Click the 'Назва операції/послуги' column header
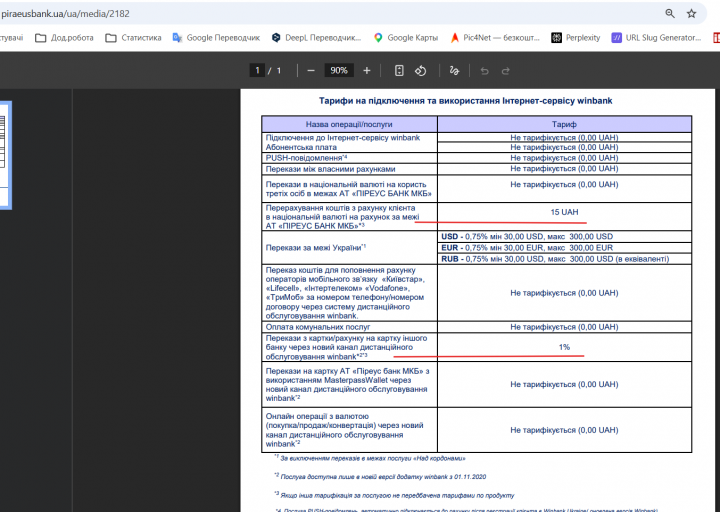This screenshot has height=512, width=720. click(x=349, y=124)
